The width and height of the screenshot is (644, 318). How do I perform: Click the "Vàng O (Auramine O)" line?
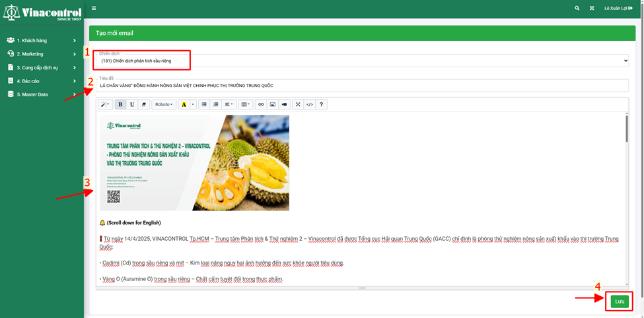pyautogui.click(x=192, y=279)
